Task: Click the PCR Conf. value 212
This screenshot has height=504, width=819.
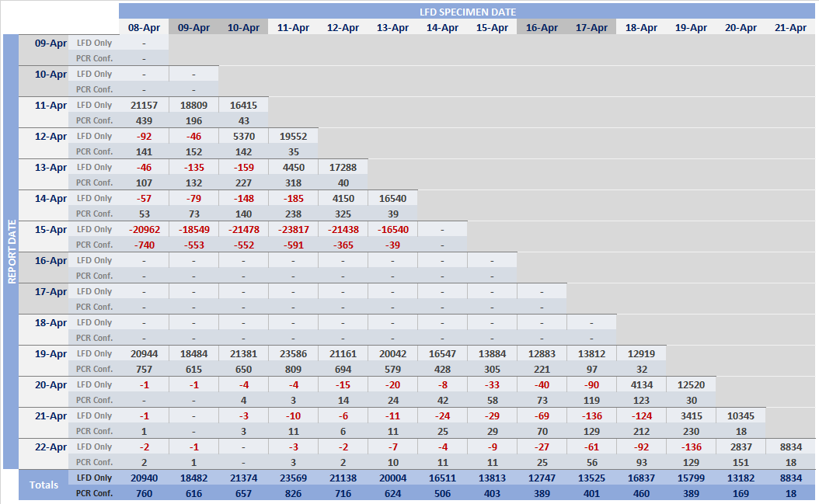Action: 641,432
